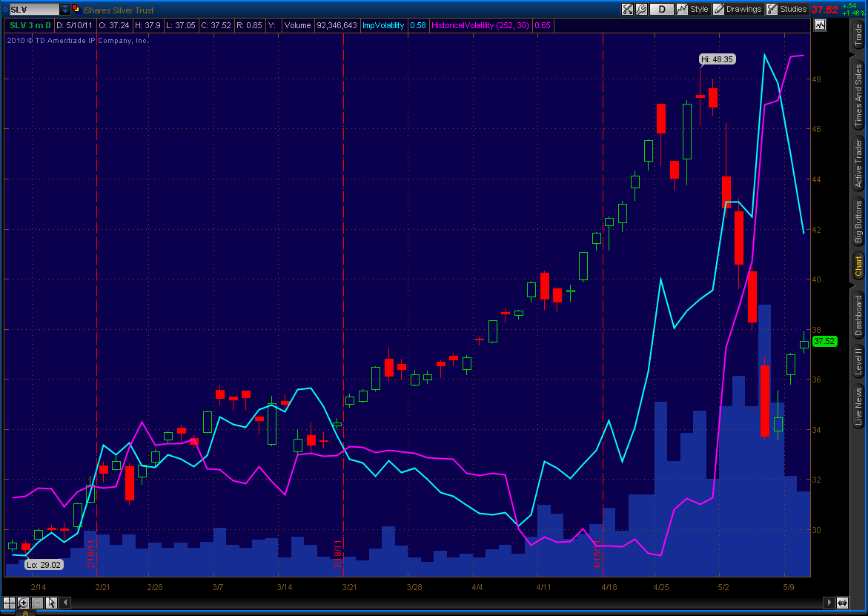Click the 4/15 expiration marker line label
Screen dimensions: 868x616
pyautogui.click(x=597, y=556)
